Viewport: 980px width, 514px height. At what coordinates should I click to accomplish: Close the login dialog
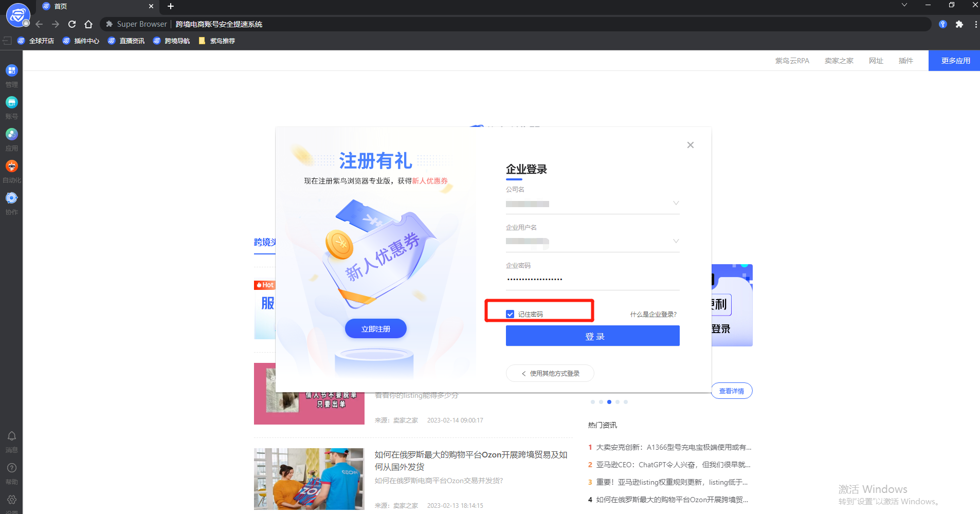coord(691,145)
